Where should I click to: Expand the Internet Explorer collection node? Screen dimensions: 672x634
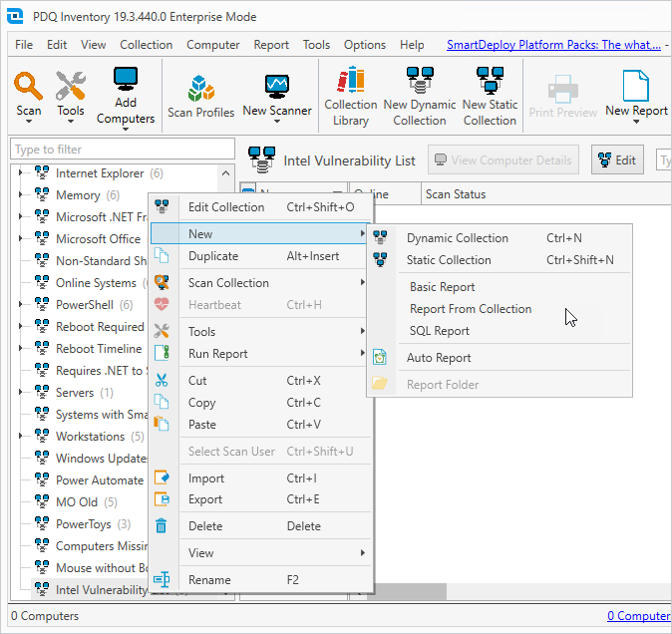pos(20,173)
